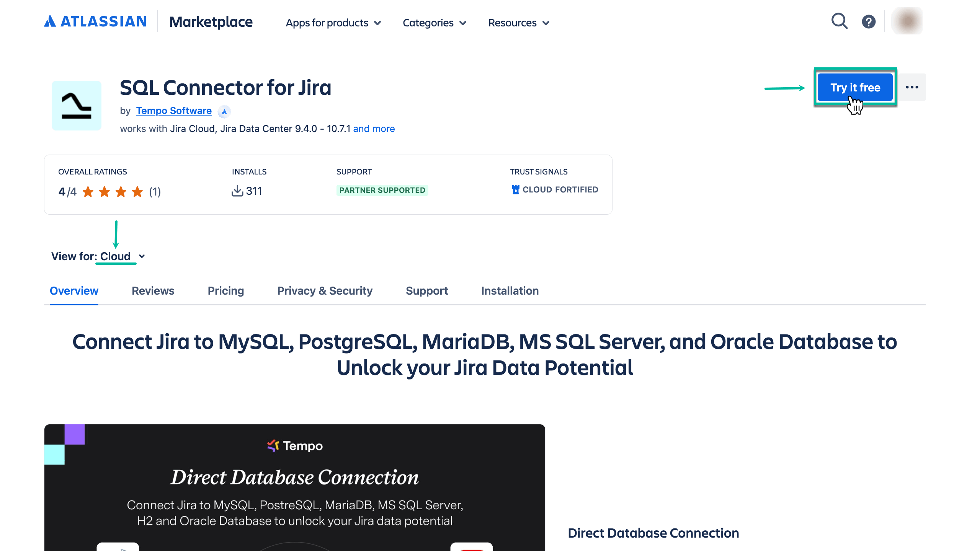Expand the View for: Cloud selector
Viewport: 980px width, 551px height.
click(x=121, y=256)
